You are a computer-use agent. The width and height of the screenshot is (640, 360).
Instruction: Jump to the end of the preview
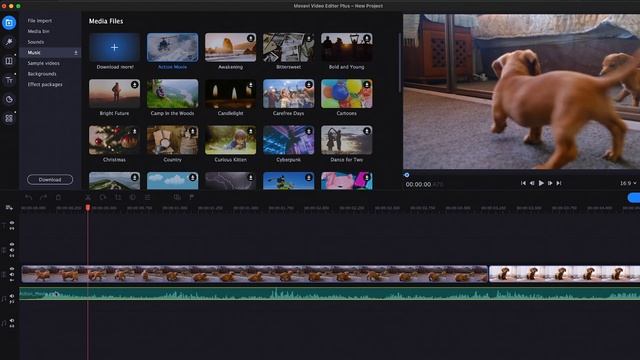coord(559,183)
